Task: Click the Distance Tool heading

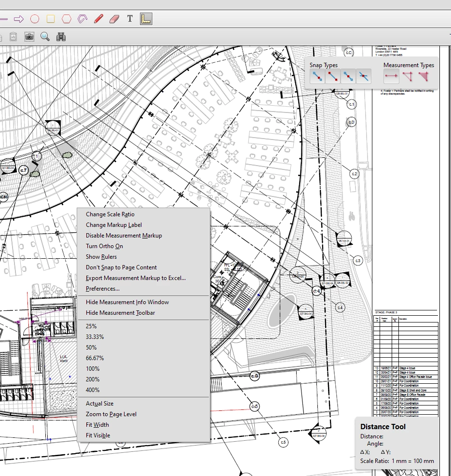Action: (x=383, y=427)
